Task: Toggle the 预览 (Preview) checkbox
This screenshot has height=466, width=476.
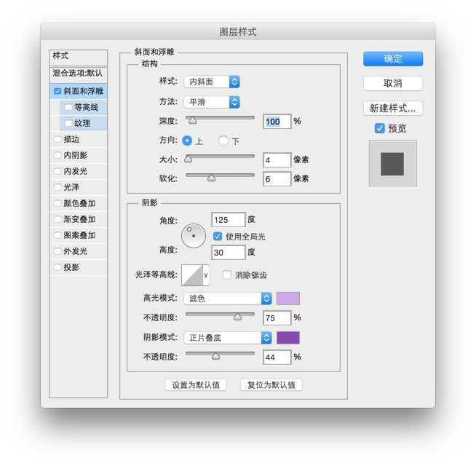Action: pyautogui.click(x=379, y=128)
